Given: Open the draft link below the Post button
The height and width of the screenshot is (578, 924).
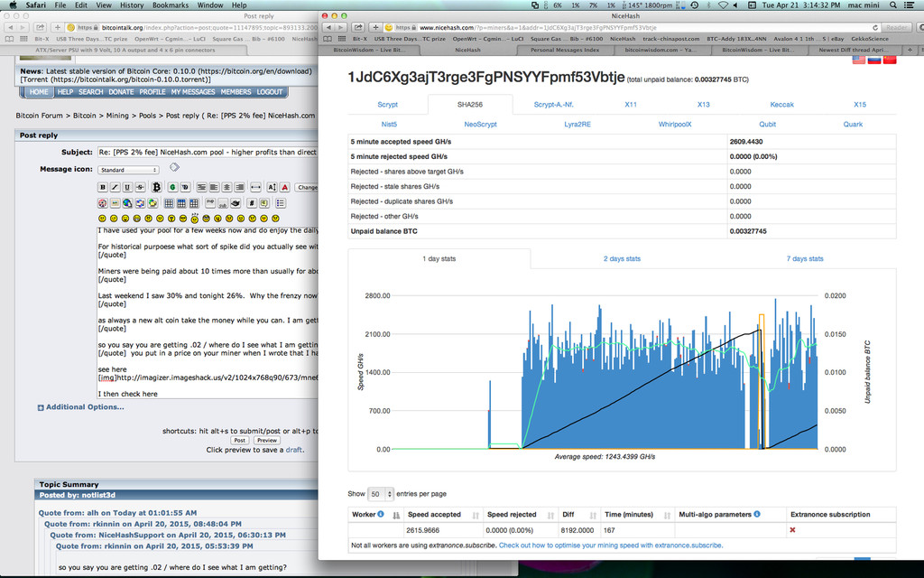Looking at the screenshot, I should 293,450.
